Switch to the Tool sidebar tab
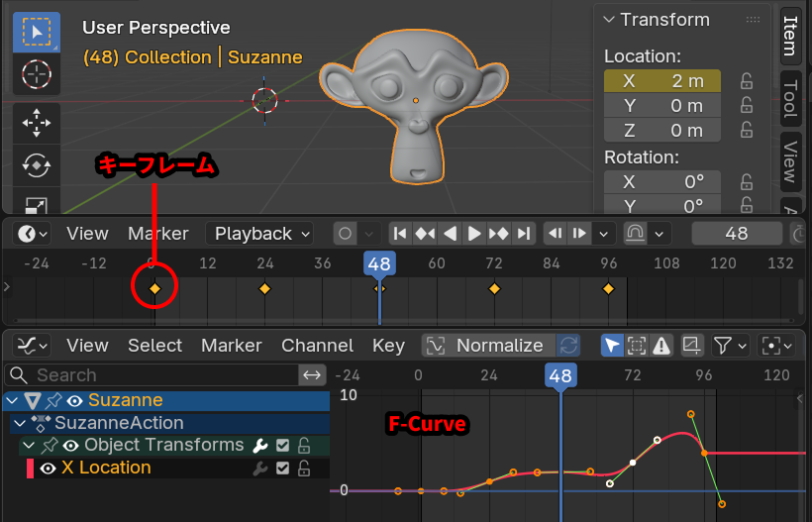This screenshot has height=522, width=812. tap(790, 97)
